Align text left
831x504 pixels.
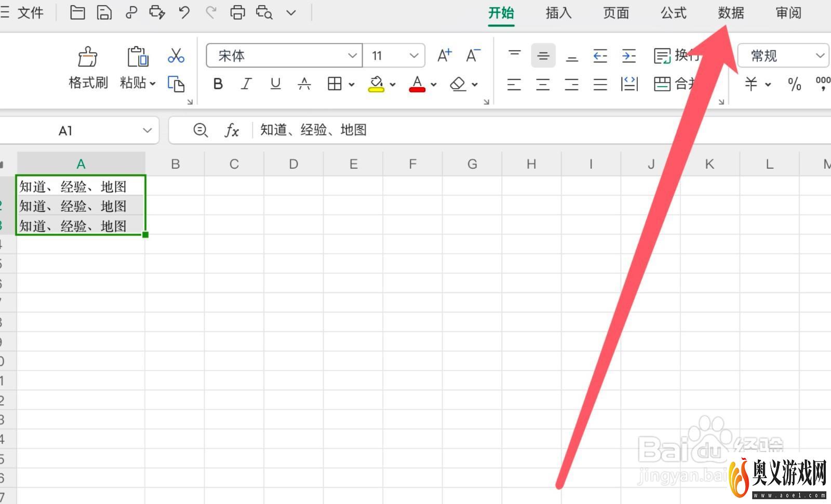point(514,84)
